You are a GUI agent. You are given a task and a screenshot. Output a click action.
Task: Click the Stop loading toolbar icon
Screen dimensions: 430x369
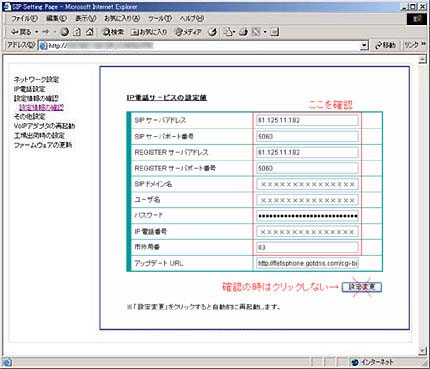point(65,32)
